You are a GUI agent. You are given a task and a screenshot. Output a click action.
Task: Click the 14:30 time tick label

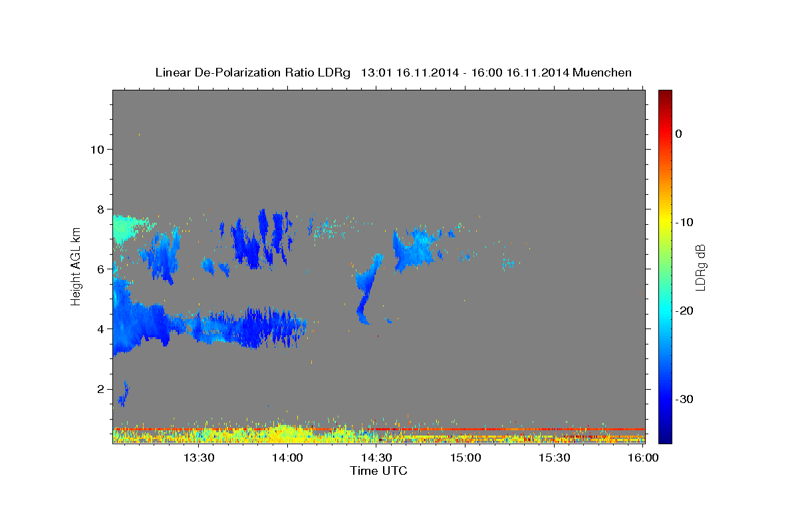(x=376, y=458)
